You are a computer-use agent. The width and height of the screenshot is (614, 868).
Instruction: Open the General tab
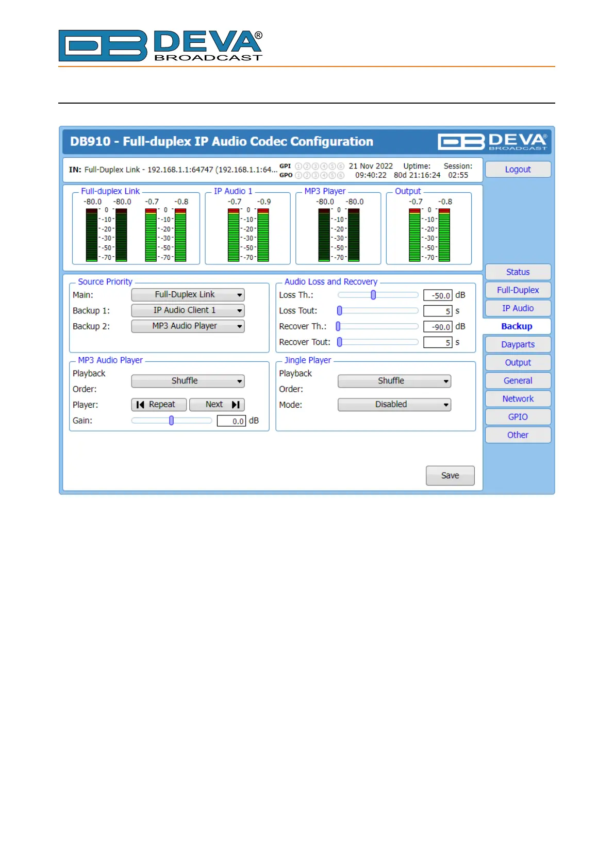point(518,381)
